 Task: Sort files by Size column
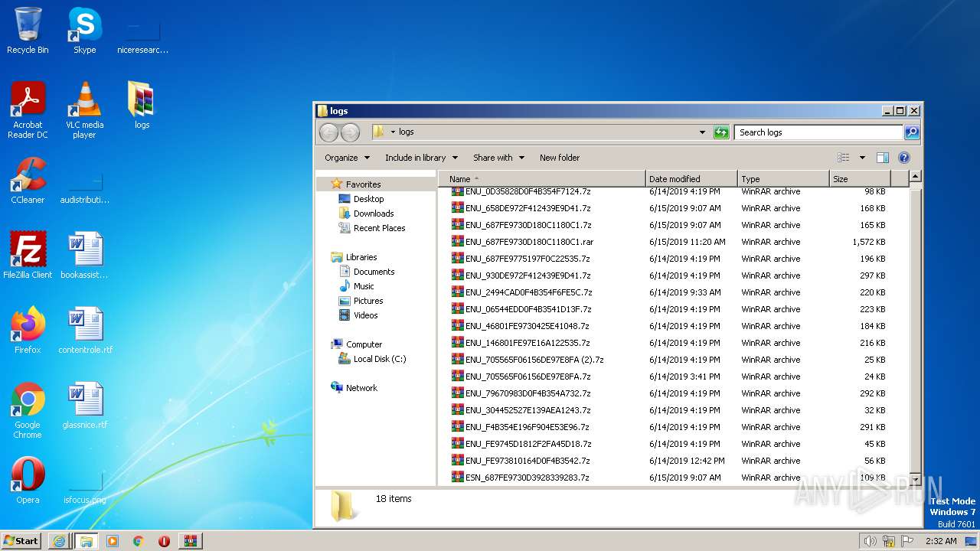860,179
